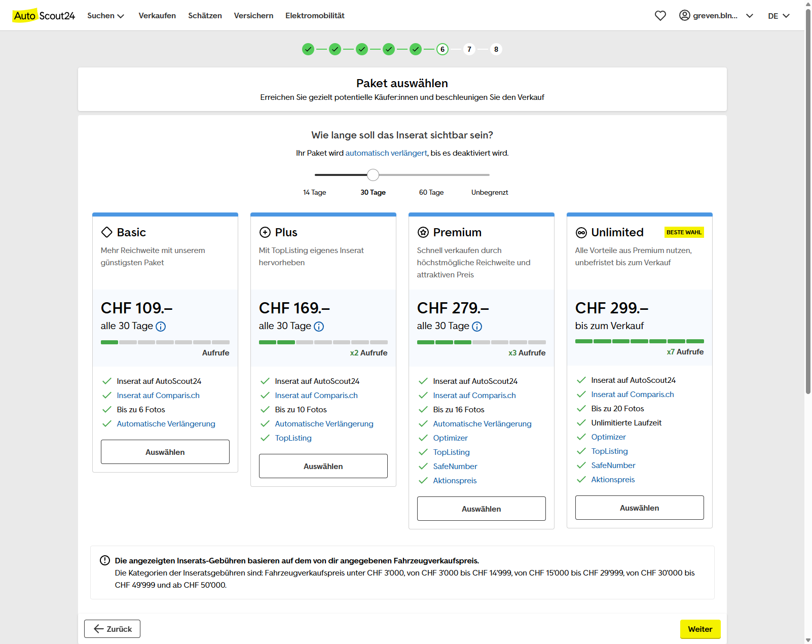Click the completed fifth step indicator
This screenshot has height=644, width=812.
click(416, 49)
